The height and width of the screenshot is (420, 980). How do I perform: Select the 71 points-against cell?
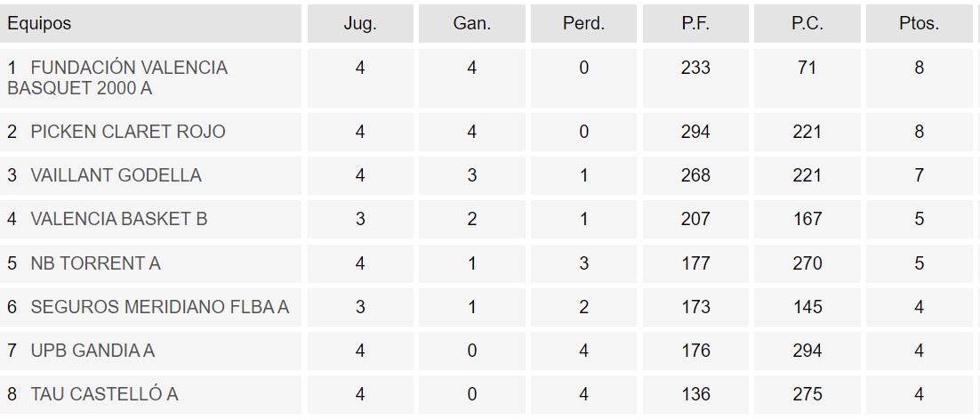pos(807,68)
